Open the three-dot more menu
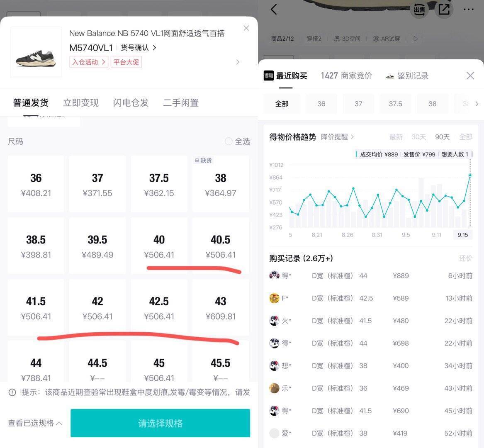The image size is (484, 448). 468,9
